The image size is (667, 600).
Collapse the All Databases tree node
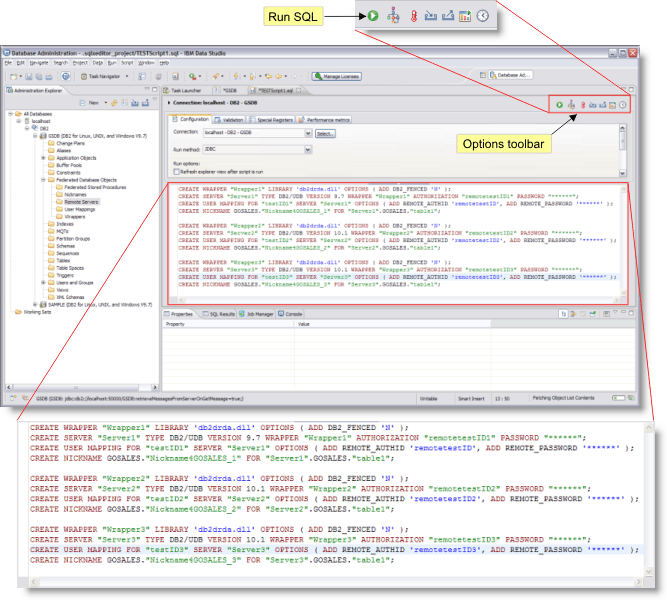pos(11,114)
